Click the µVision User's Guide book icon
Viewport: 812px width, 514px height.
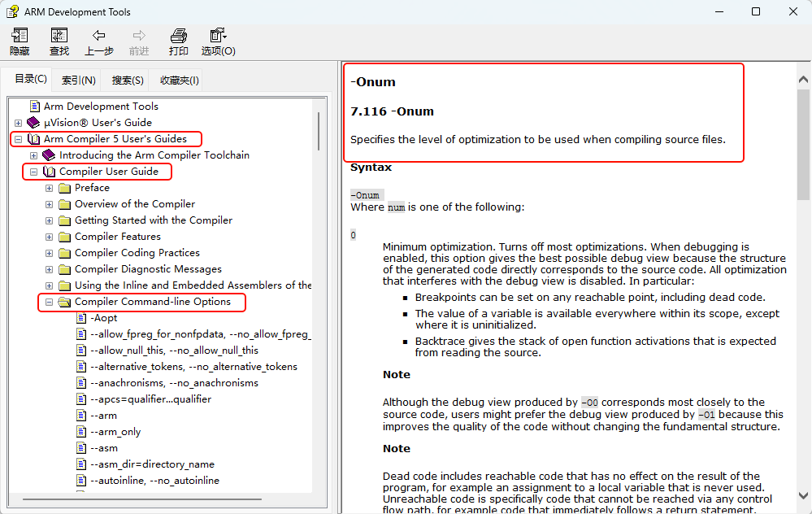[x=33, y=123]
